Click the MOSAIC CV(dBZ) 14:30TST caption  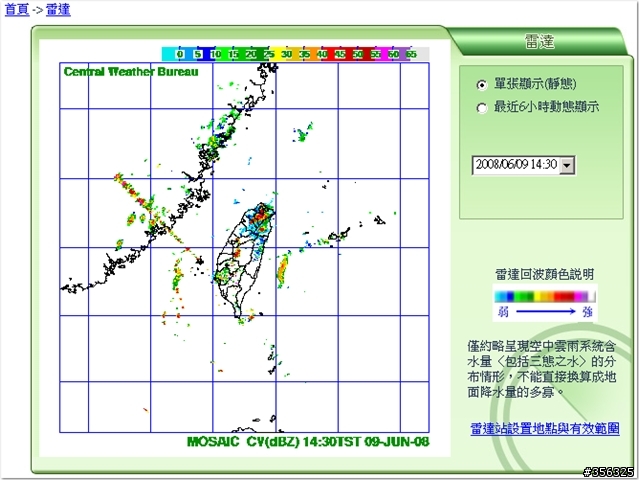click(308, 442)
